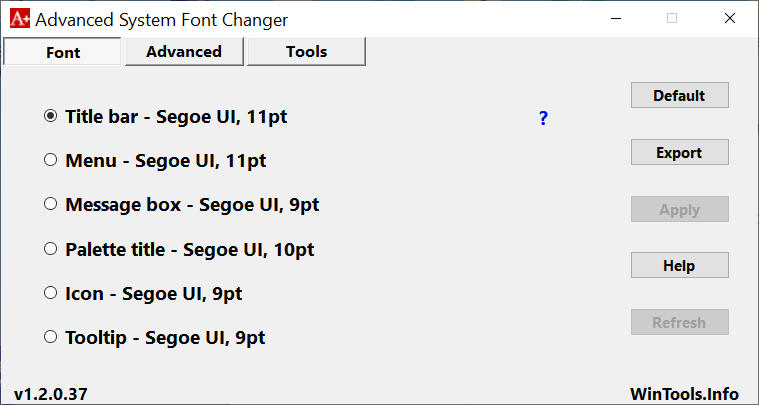Open the WinTools.Info link
The width and height of the screenshot is (759, 405).
pos(684,393)
